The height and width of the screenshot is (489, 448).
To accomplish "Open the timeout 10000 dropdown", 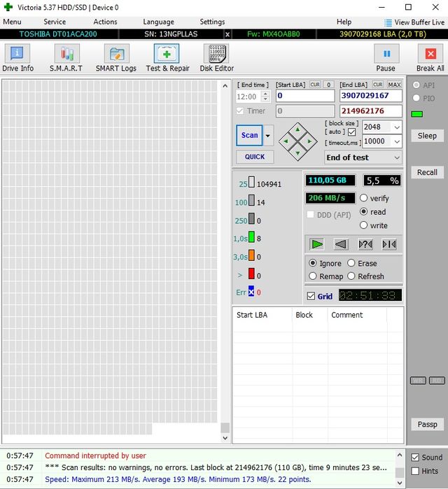I will [x=396, y=141].
